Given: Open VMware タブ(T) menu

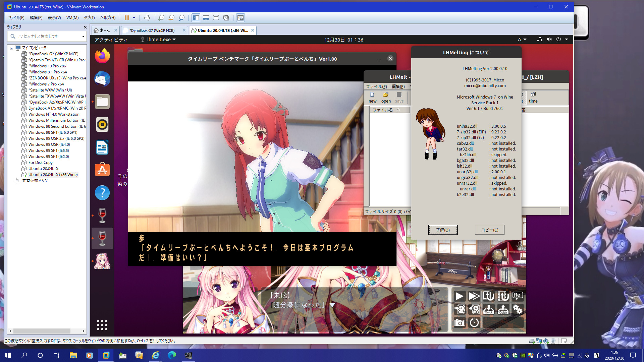Looking at the screenshot, I should coord(89,18).
